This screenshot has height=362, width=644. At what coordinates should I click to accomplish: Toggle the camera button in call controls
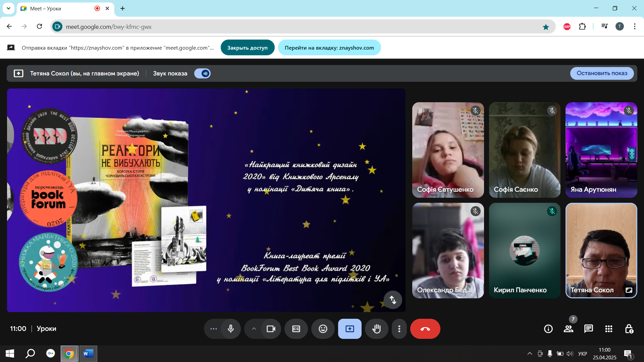[271, 329]
